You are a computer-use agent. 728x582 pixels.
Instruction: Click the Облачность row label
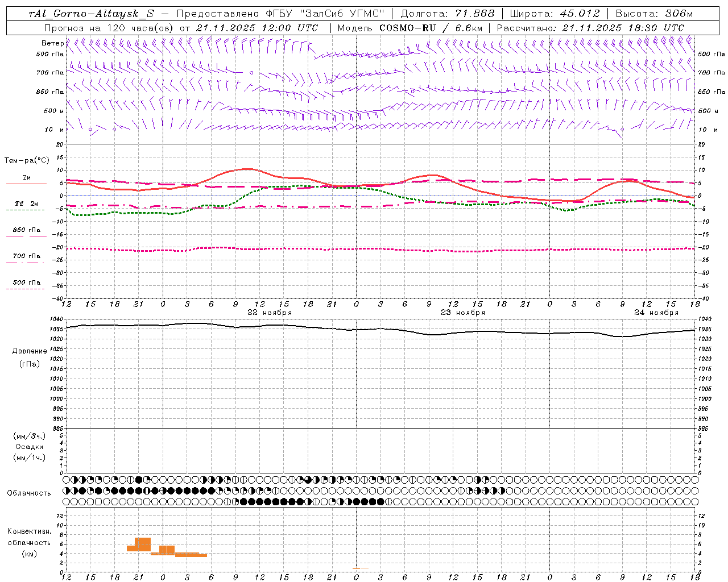(x=29, y=493)
